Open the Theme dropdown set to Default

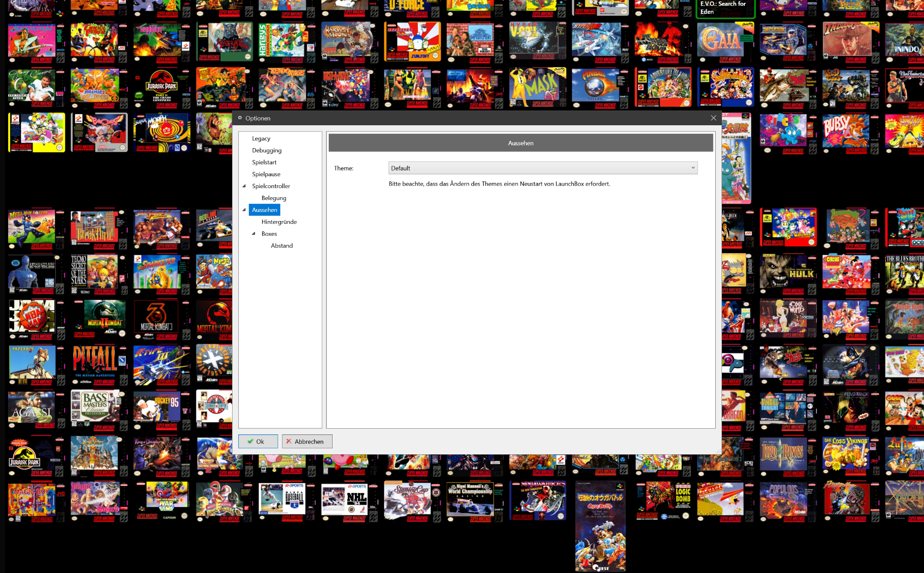coord(543,168)
